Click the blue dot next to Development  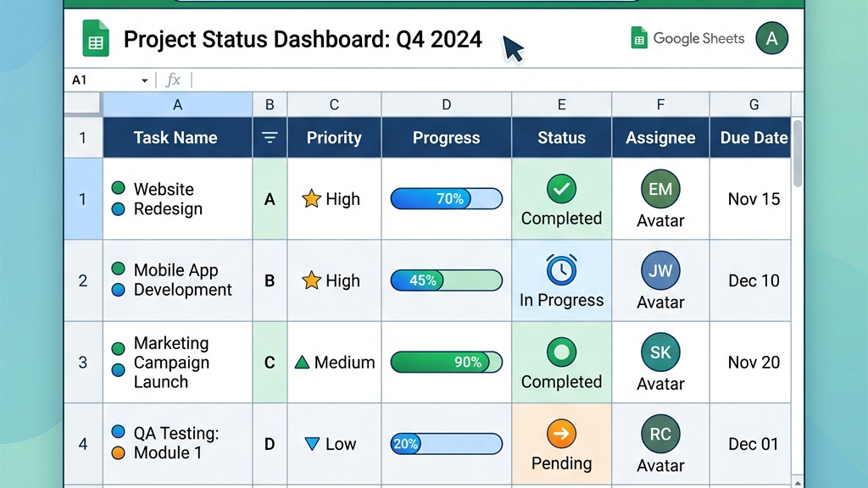tap(118, 290)
